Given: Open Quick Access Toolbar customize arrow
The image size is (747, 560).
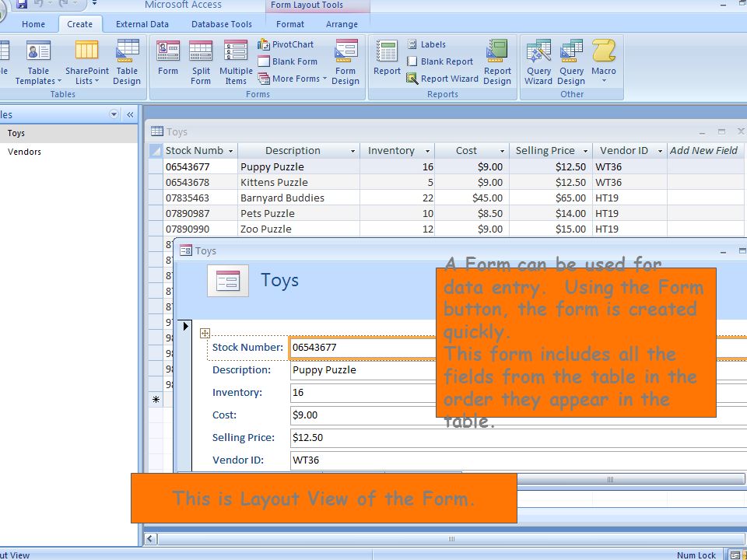Looking at the screenshot, I should [94, 3].
